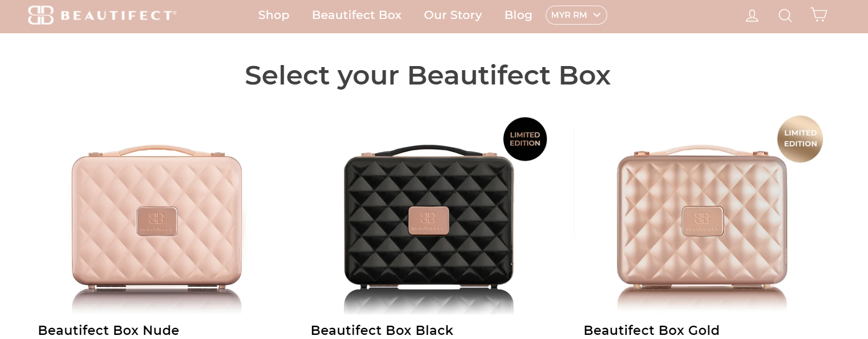Image resolution: width=868 pixels, height=339 pixels.
Task: Go to the Our Story page
Action: click(453, 15)
